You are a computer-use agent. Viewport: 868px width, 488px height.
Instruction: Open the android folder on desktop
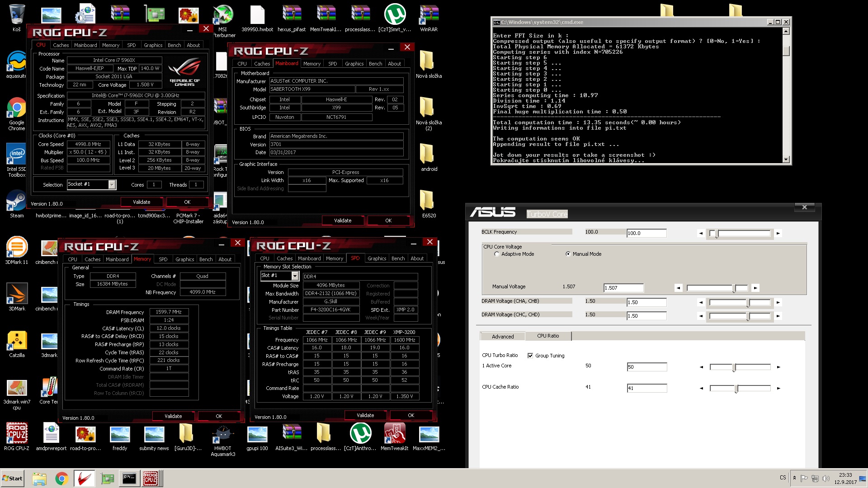tap(429, 158)
